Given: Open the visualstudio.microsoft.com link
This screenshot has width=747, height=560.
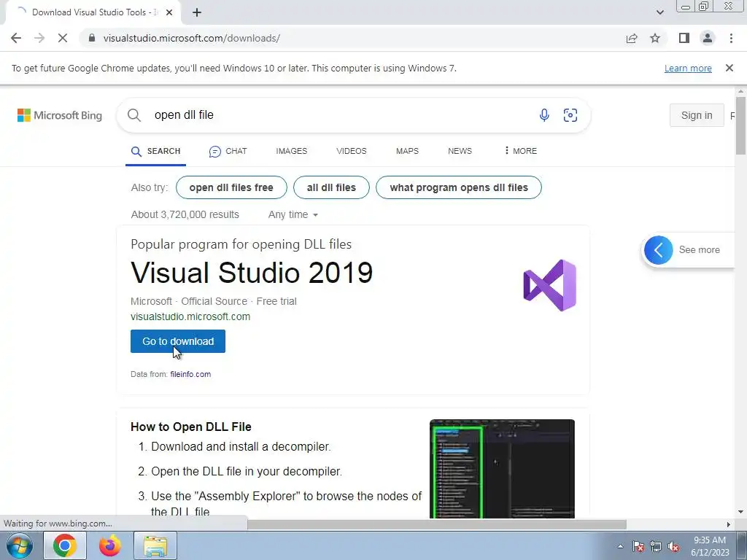Looking at the screenshot, I should pyautogui.click(x=190, y=316).
